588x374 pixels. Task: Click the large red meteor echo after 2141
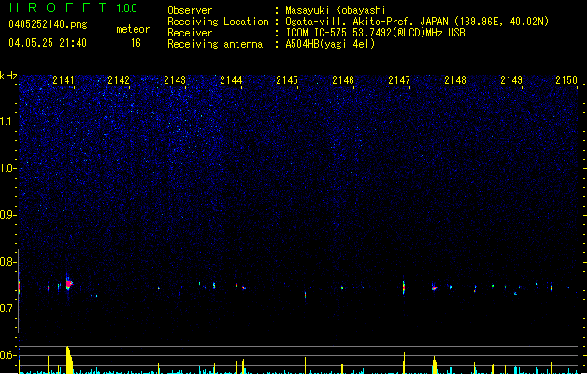[69, 283]
